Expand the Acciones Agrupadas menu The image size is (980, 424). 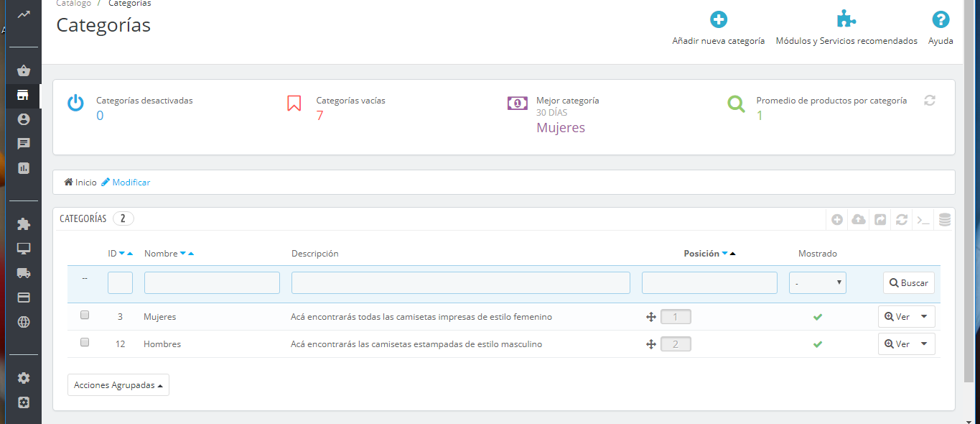[118, 385]
